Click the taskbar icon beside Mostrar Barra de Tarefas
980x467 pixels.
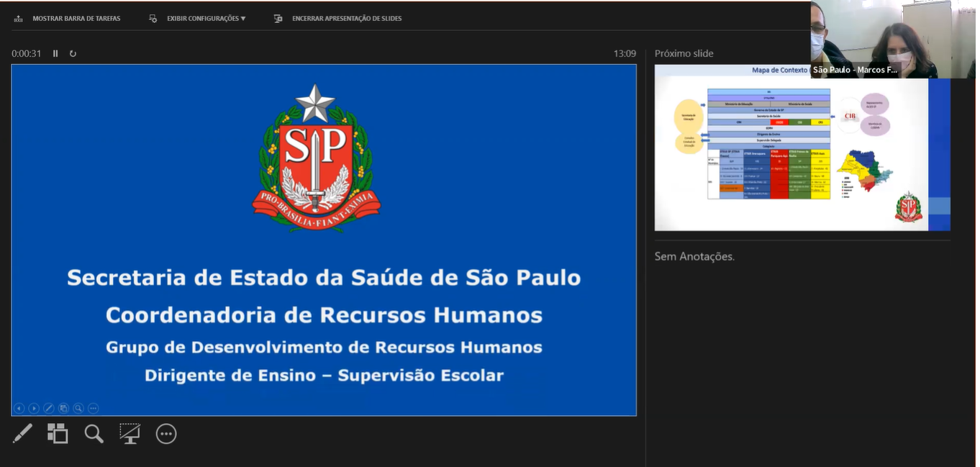(18, 19)
